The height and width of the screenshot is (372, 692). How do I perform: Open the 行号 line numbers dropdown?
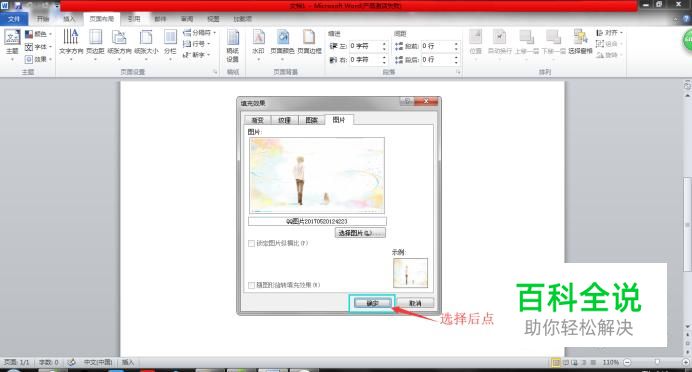pyautogui.click(x=196, y=44)
